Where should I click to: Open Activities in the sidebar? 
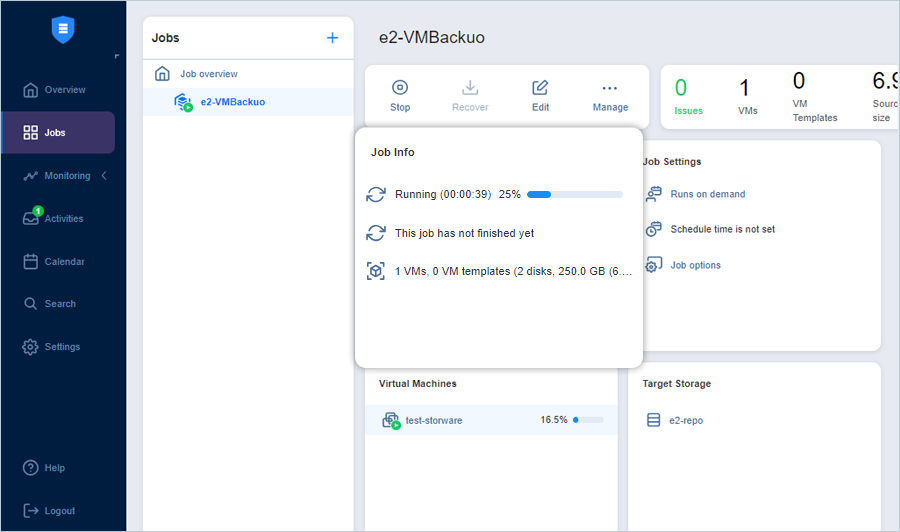point(53,218)
